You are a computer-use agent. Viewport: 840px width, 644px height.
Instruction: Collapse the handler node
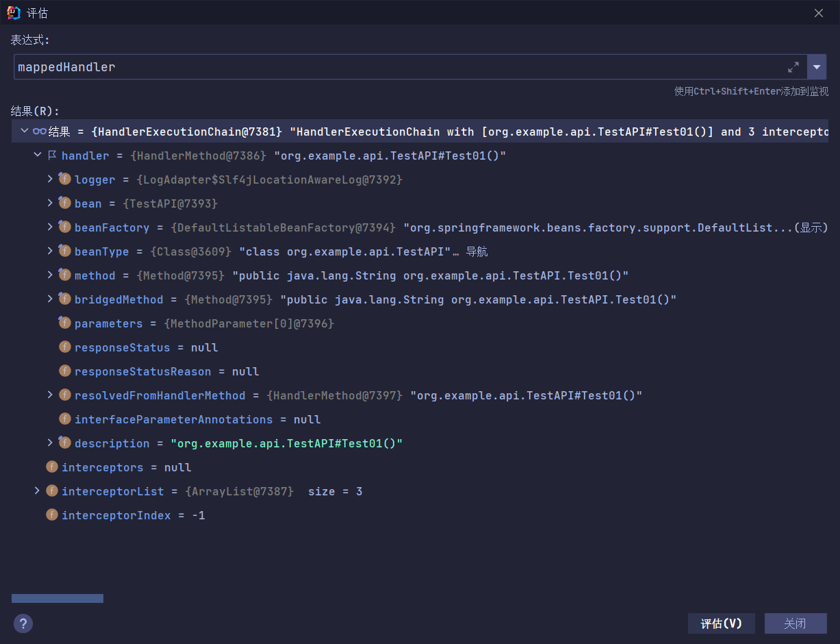(x=36, y=155)
